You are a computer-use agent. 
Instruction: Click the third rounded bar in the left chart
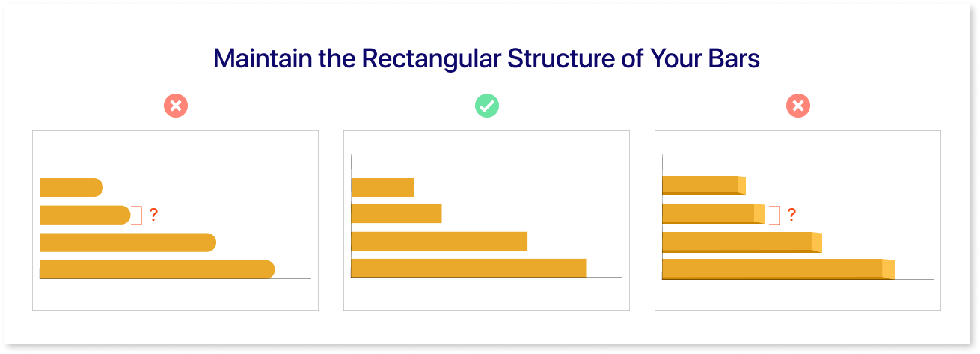pos(127,242)
